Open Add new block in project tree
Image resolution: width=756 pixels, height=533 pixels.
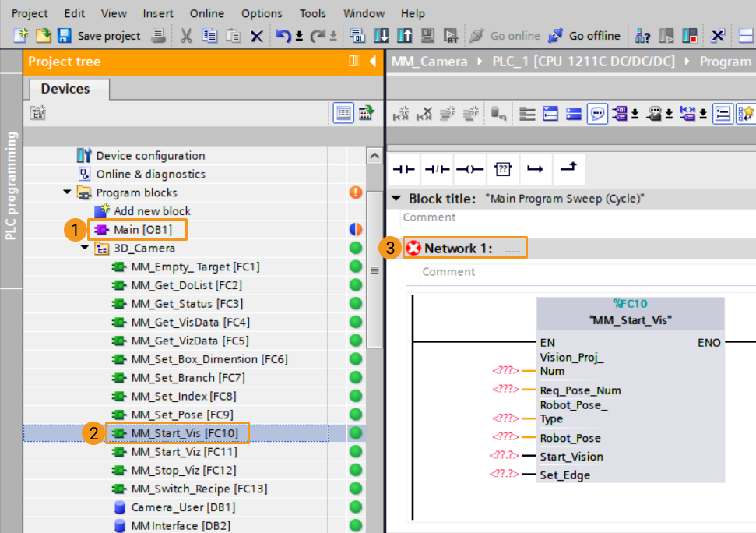point(151,211)
